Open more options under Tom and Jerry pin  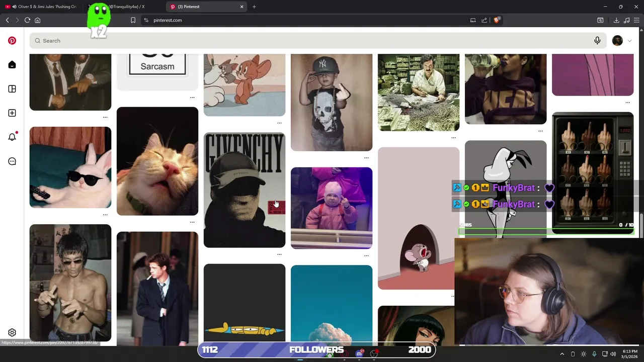[279, 123]
